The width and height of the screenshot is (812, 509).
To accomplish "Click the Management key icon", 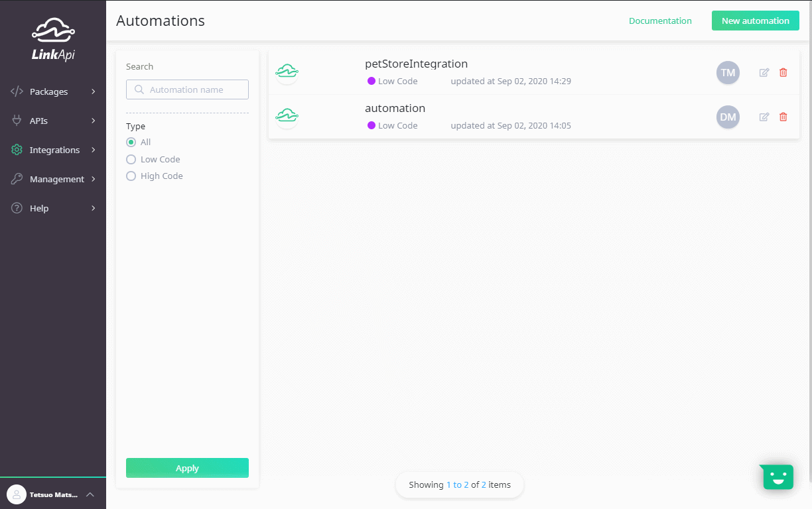I will click(x=17, y=179).
